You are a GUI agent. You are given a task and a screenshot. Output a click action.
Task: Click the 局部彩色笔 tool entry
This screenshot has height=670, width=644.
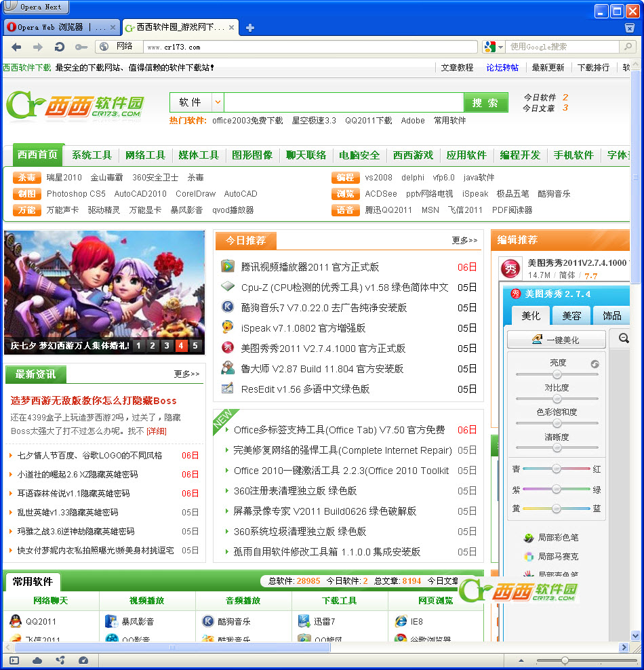pyautogui.click(x=551, y=538)
